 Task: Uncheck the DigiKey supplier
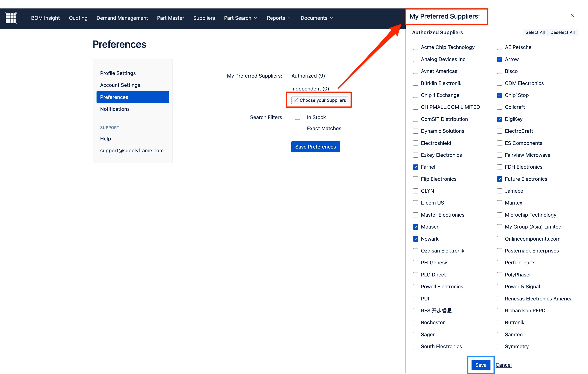coord(499,119)
